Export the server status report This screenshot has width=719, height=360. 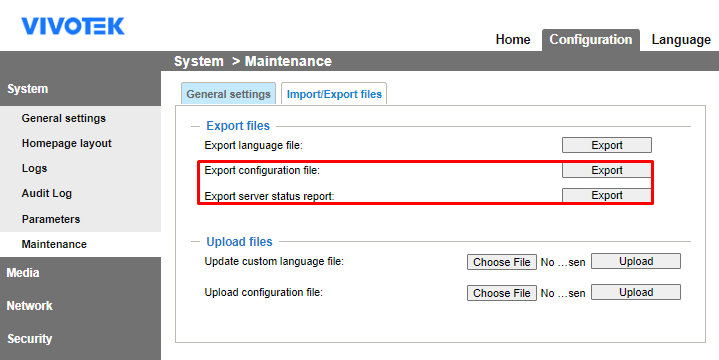click(x=607, y=195)
